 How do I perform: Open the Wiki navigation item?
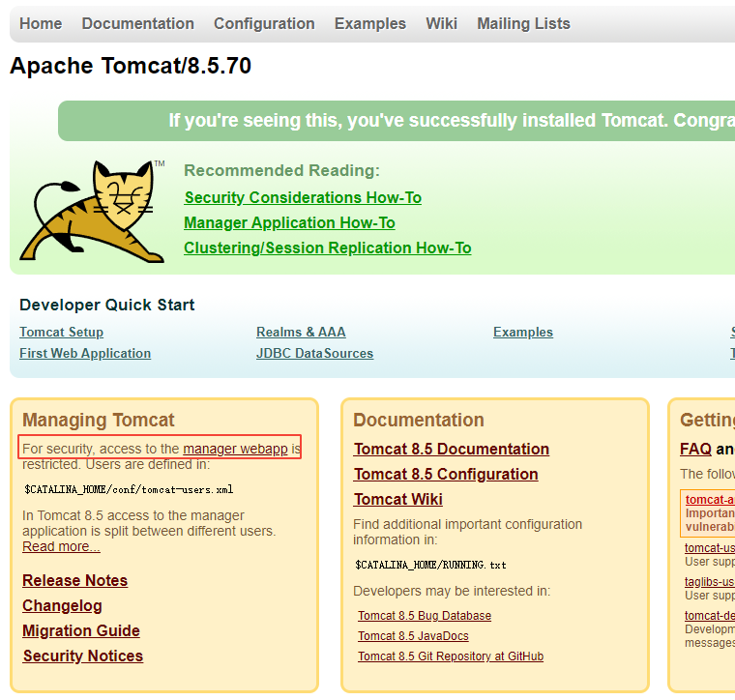[x=442, y=23]
